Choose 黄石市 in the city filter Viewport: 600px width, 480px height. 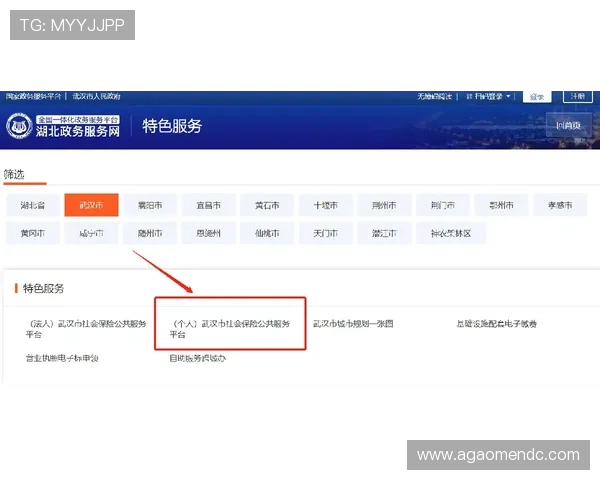coord(267,205)
